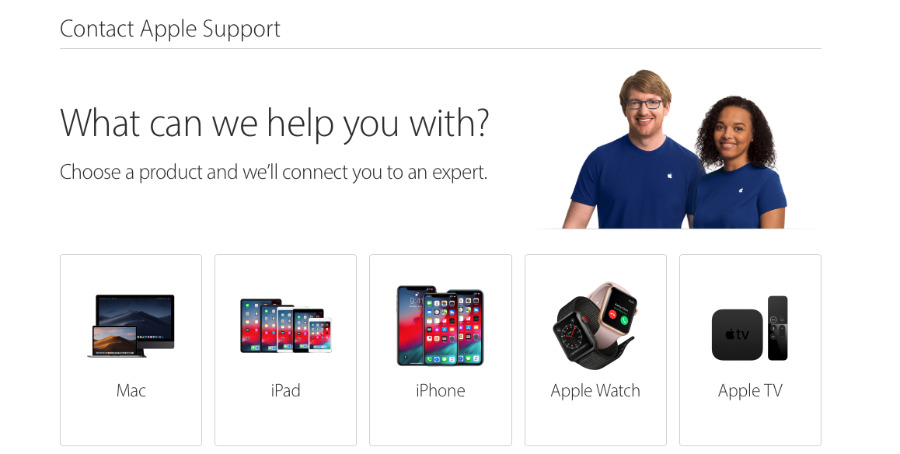Click the support experts photo
Screen dimensions: 900x454
675,149
